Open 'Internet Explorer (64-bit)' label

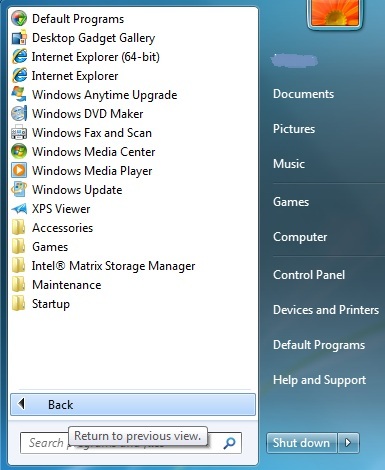(96, 57)
